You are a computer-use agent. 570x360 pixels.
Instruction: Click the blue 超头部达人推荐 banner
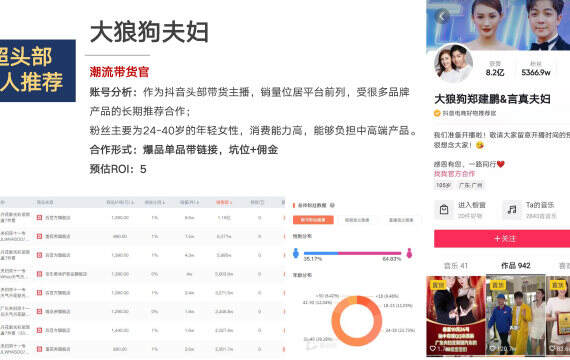click(x=37, y=71)
